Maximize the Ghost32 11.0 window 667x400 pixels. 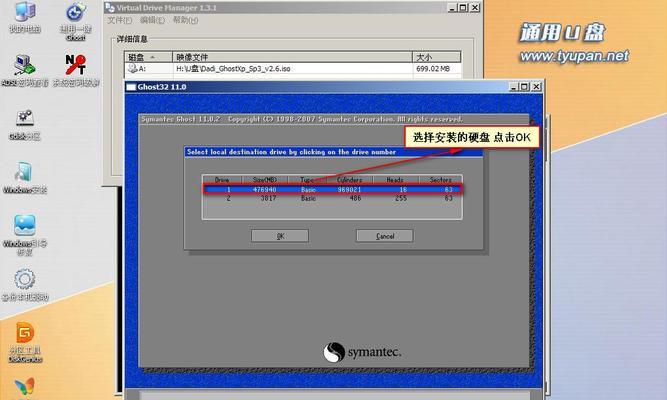point(524,87)
